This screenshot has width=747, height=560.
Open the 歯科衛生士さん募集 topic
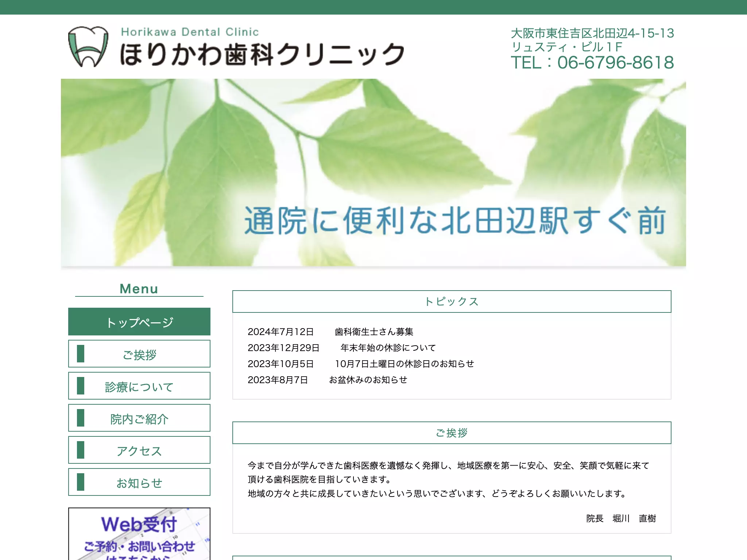[374, 332]
